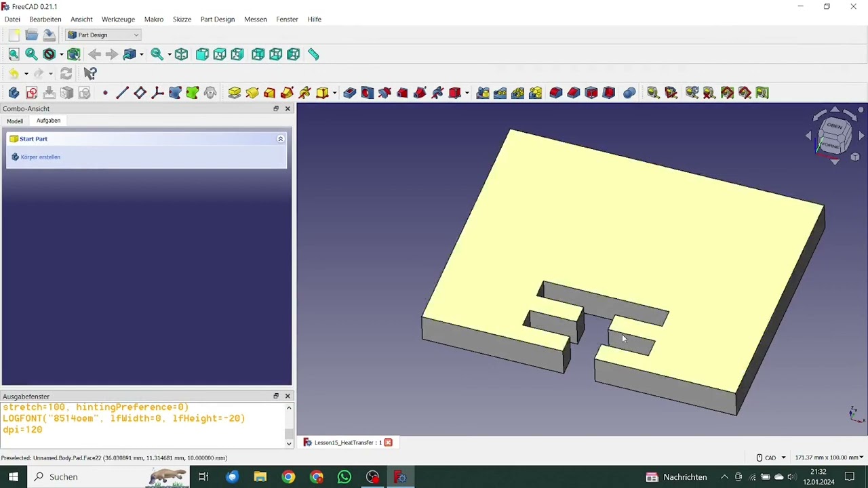Click the Mirrored feature icon
This screenshot has height=488, width=868.
(x=483, y=93)
